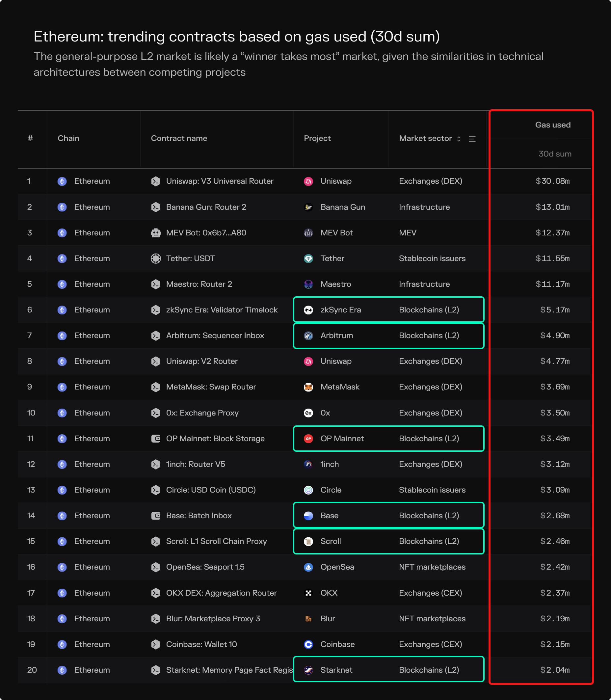Viewport: 611px width, 700px height.
Task: Click the Circle project logo
Action: (308, 490)
